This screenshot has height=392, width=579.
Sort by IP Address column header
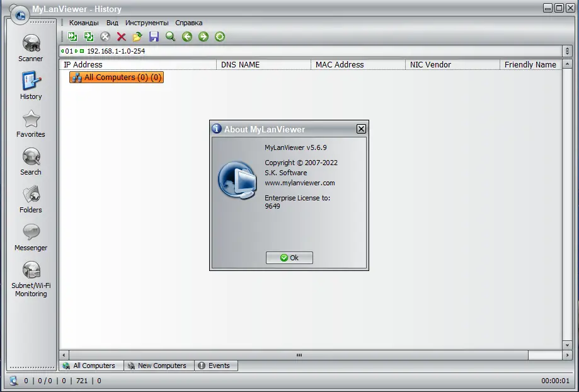point(138,65)
